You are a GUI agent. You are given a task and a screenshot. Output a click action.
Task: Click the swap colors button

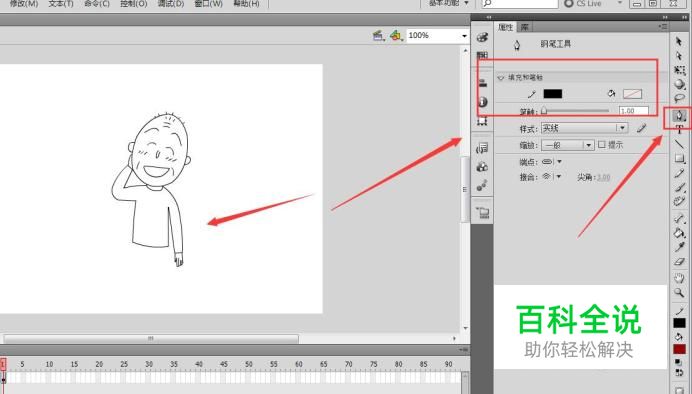(x=679, y=372)
